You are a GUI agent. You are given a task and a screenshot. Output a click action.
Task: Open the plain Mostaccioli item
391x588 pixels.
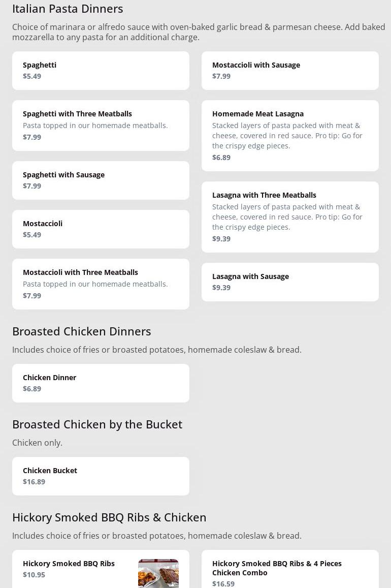point(101,229)
